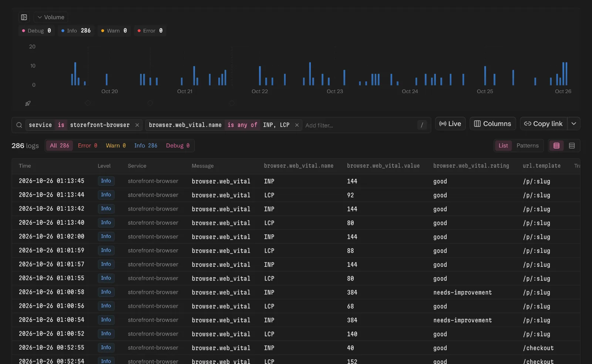The height and width of the screenshot is (364, 592).
Task: Click the search magnifier icon in filter bar
Action: (x=19, y=125)
